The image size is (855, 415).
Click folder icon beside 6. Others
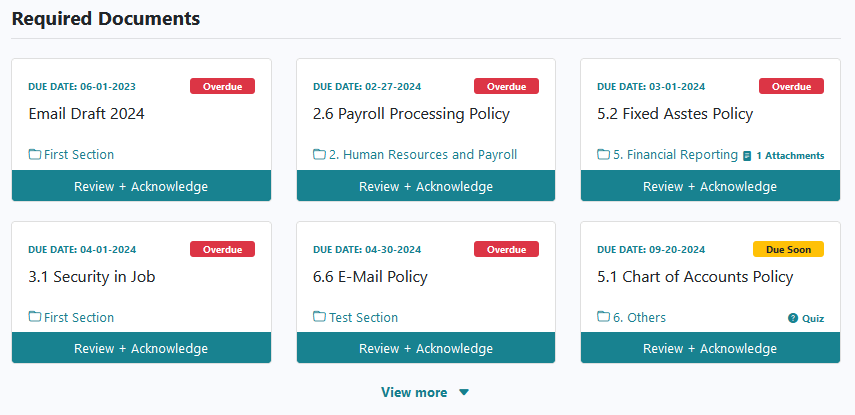604,317
